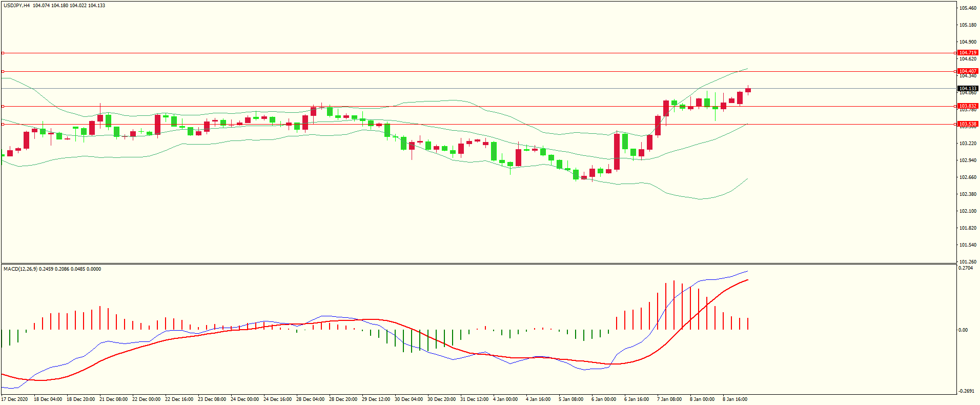Image resolution: width=980 pixels, height=405 pixels.
Task: Click the 105.460 price scale value
Action: 968,8
